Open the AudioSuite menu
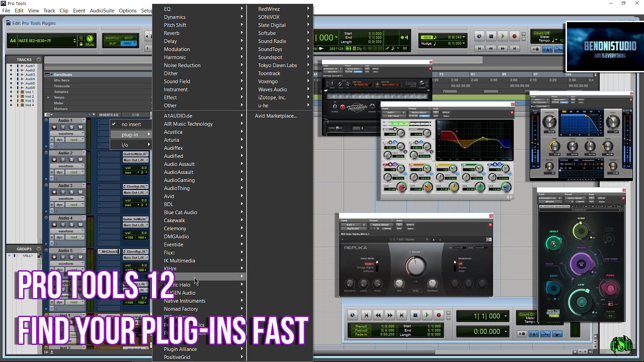The image size is (644, 362). pos(102,11)
